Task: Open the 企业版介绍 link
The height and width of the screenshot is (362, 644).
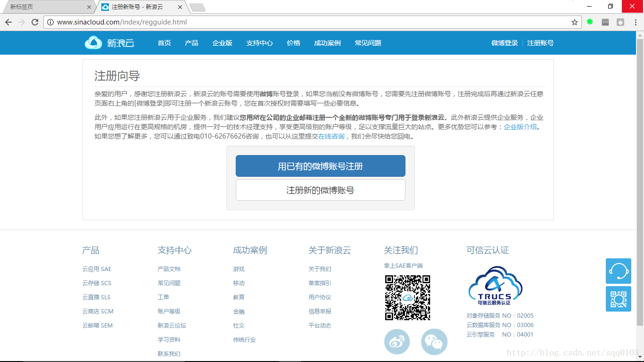Action: 520,127
